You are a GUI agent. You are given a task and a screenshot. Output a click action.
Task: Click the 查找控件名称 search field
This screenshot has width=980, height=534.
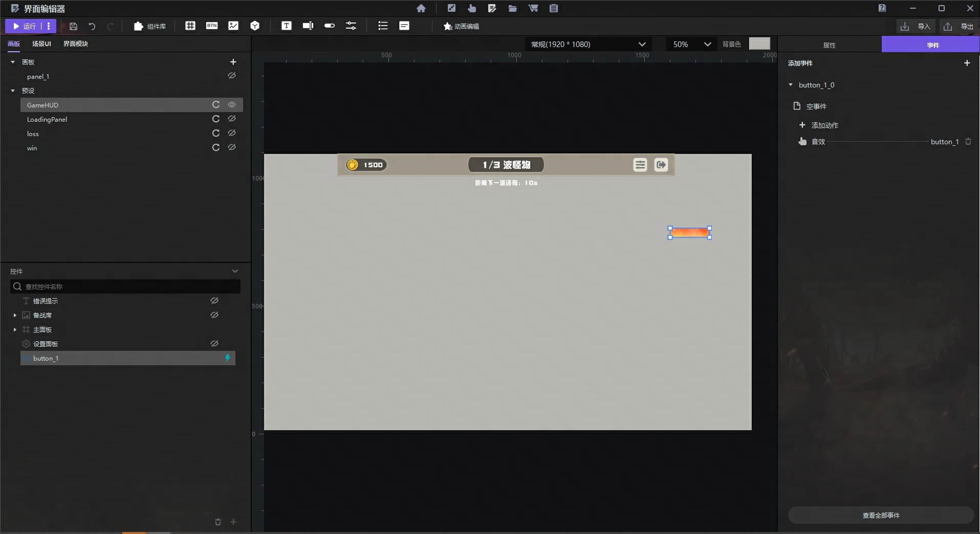click(x=125, y=286)
